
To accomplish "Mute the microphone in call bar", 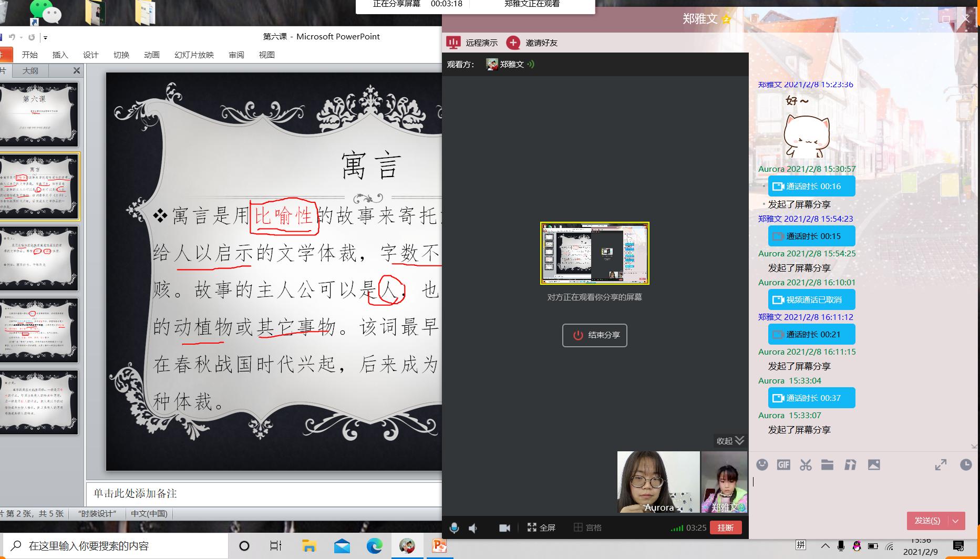I will click(x=454, y=527).
